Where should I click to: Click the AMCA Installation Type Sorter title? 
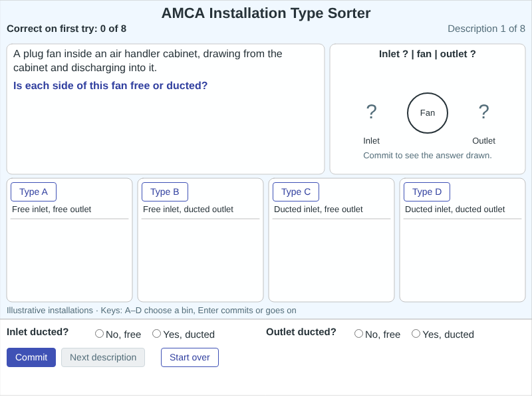[266, 13]
